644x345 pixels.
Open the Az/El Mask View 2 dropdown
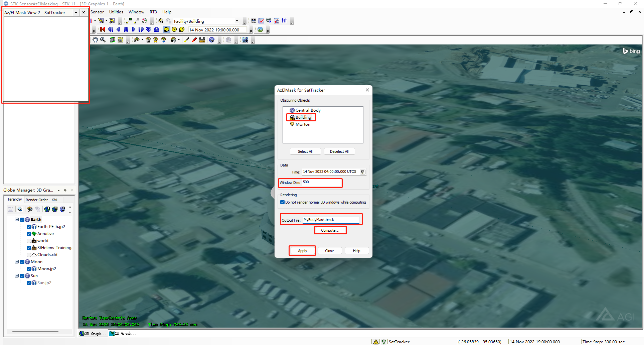(x=76, y=12)
